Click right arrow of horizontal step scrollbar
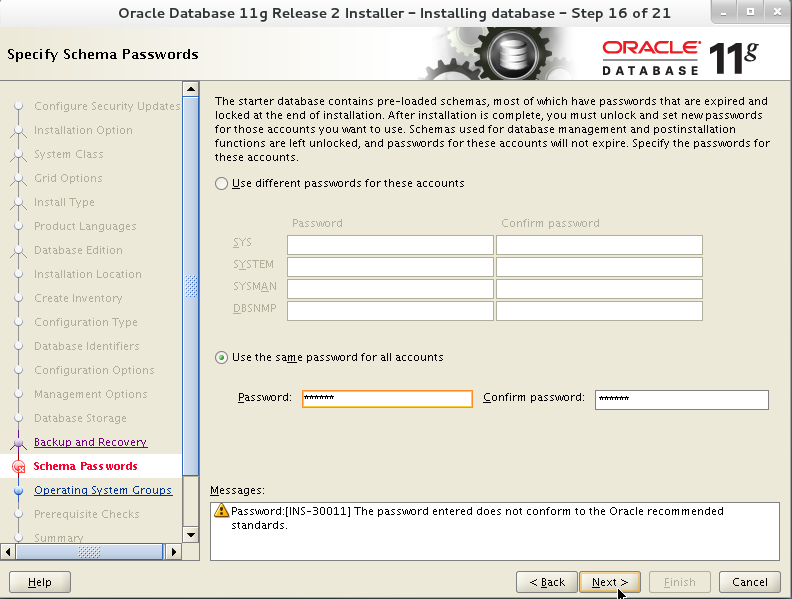 [x=173, y=552]
